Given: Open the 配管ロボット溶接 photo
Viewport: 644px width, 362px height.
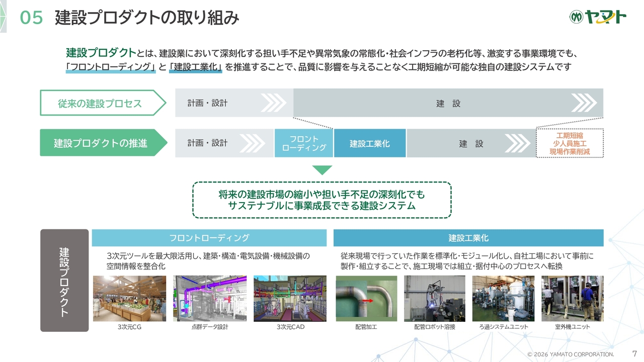Looking at the screenshot, I should (434, 298).
